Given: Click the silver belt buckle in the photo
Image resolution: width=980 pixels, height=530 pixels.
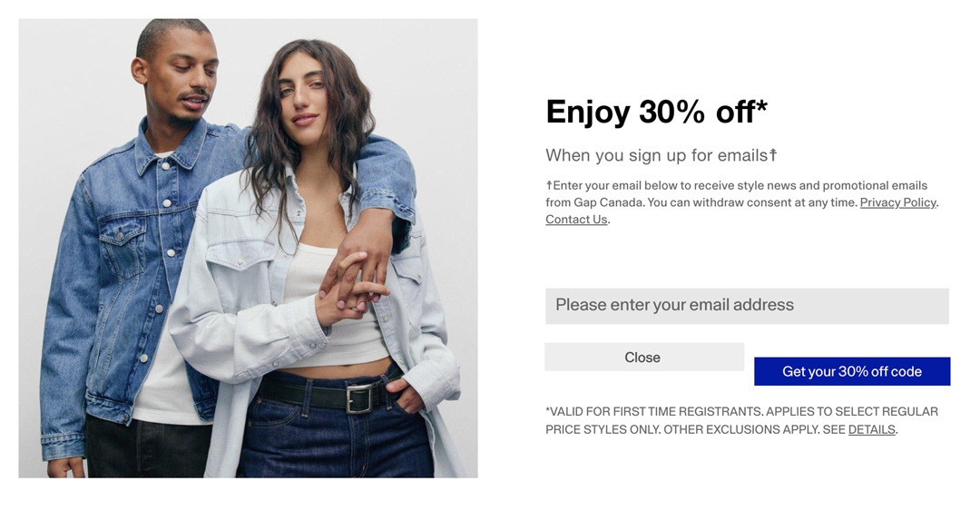Looking at the screenshot, I should click(x=358, y=398).
